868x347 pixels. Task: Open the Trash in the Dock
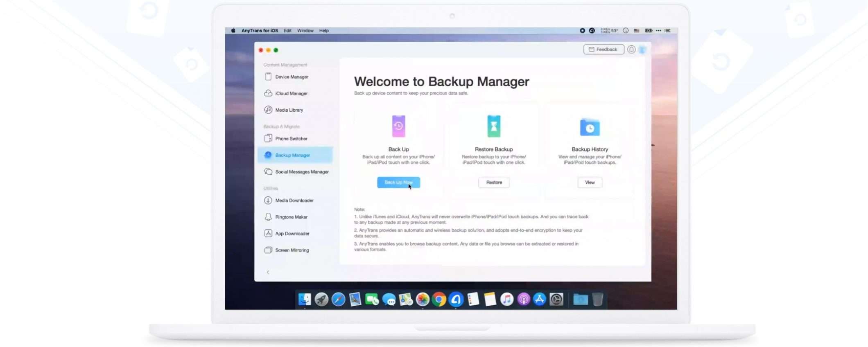[x=597, y=300]
